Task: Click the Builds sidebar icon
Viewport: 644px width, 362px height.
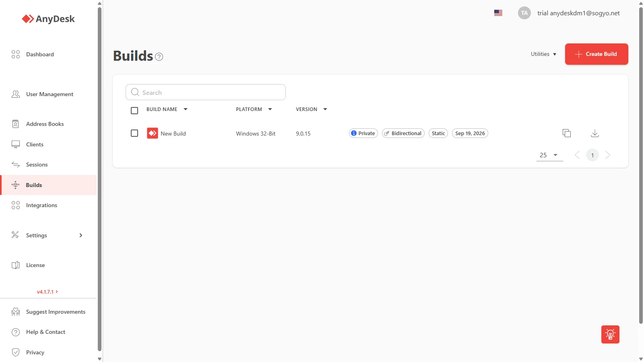Action: coord(16,185)
